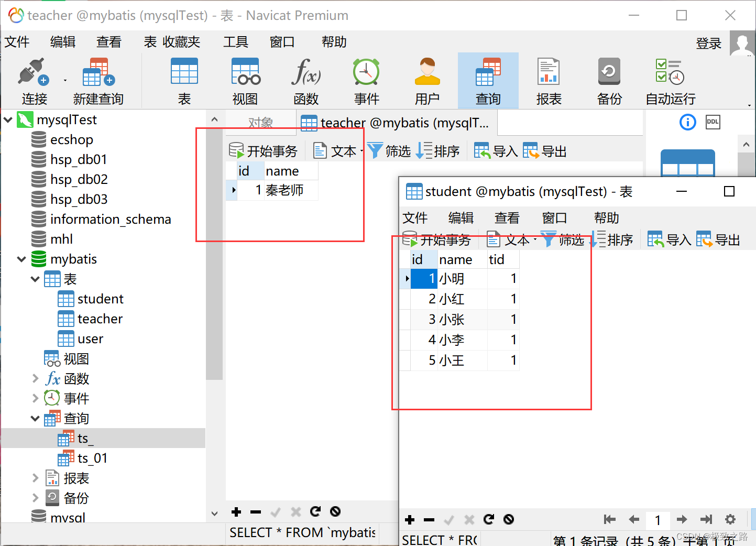Click the 小李 cell in student table

point(463,340)
